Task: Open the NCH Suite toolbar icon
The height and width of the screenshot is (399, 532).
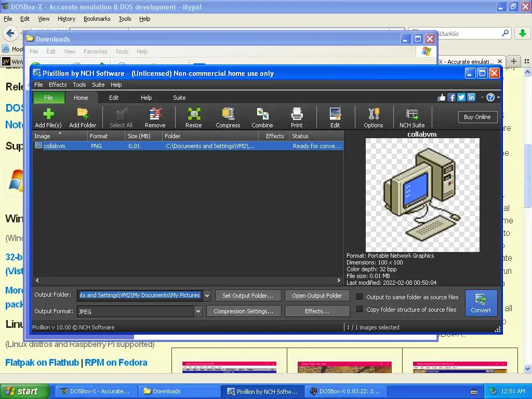Action: click(x=412, y=118)
